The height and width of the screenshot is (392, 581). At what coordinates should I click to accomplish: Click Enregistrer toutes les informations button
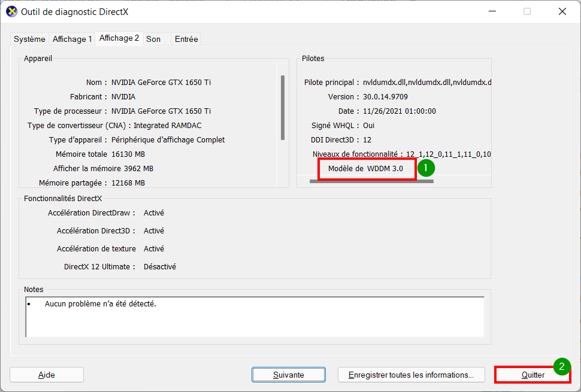[411, 375]
